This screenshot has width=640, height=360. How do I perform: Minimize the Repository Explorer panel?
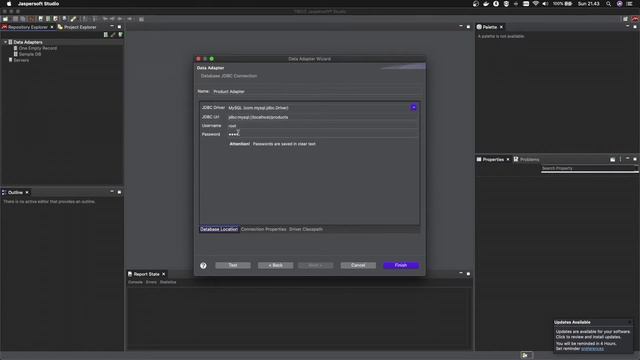112,27
